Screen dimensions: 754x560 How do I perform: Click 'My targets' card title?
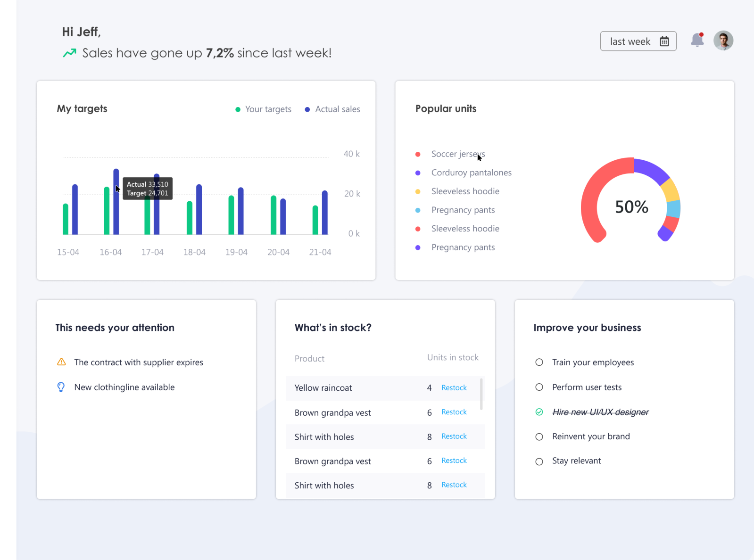(82, 109)
